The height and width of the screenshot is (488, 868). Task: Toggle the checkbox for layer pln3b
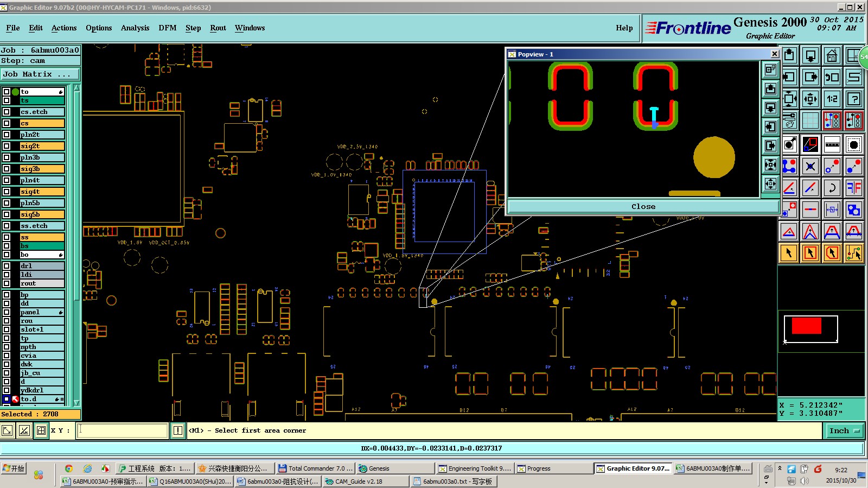point(7,157)
